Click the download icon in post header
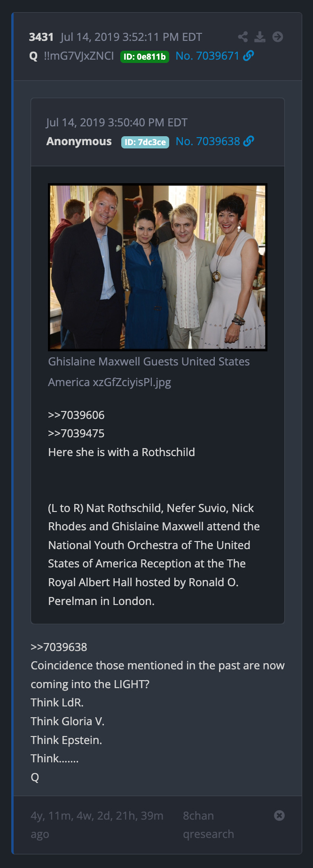The width and height of the screenshot is (313, 868). (260, 37)
